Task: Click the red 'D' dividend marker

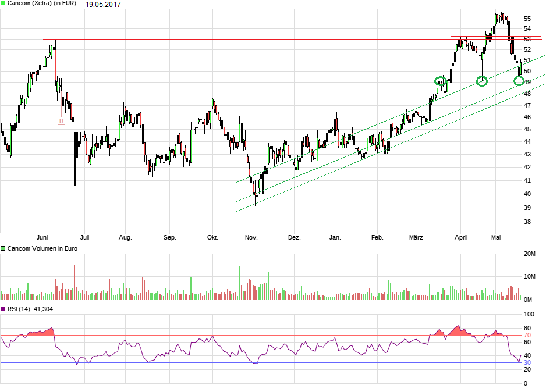Action: point(61,121)
